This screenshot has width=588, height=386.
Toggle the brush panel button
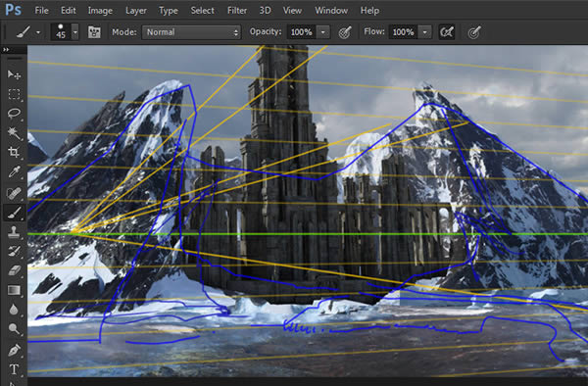point(94,32)
